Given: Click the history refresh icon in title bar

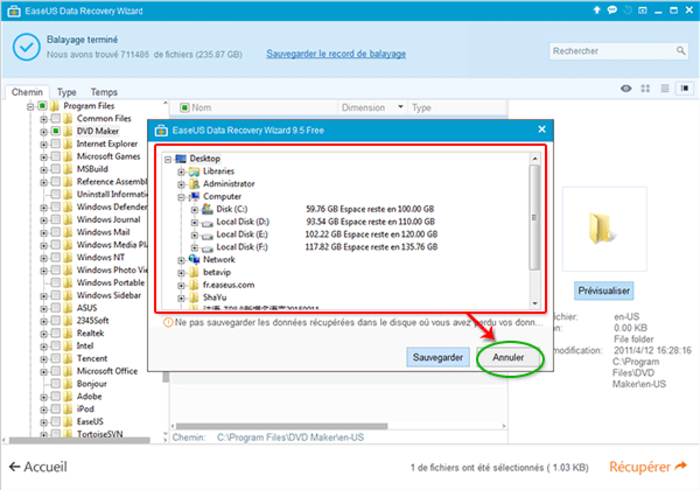Looking at the screenshot, I should coord(627,10).
